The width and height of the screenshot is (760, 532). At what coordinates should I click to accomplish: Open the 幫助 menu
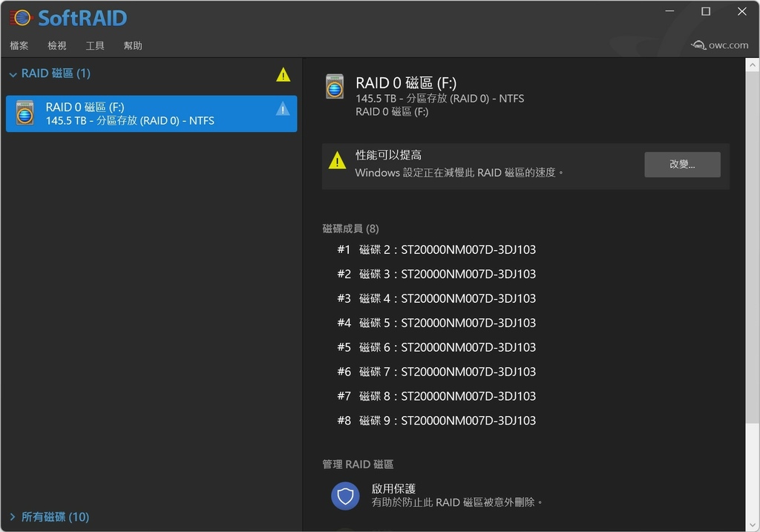pyautogui.click(x=133, y=45)
